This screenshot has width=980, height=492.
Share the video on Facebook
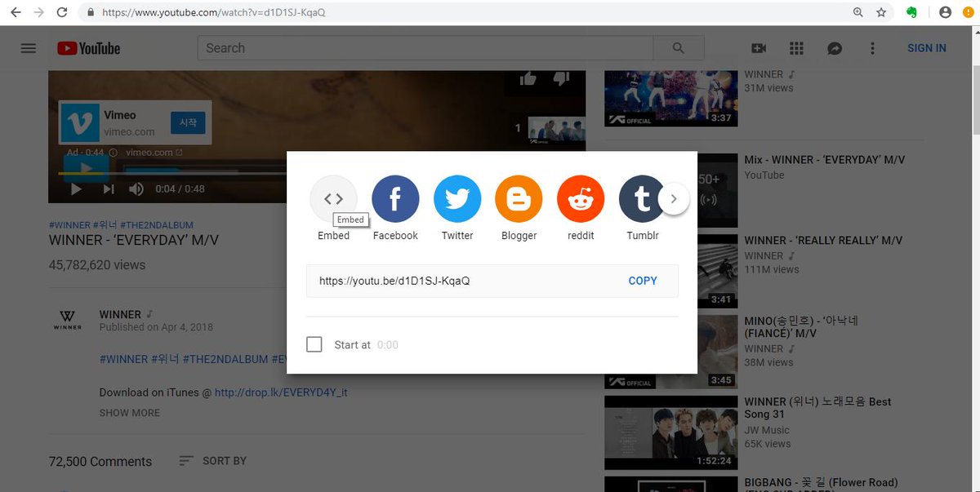tap(395, 199)
